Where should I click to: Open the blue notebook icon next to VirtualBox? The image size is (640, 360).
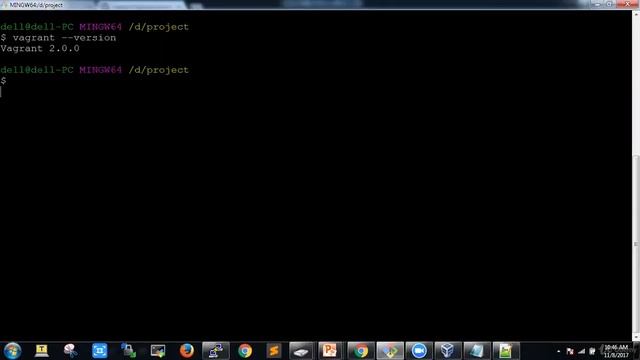tap(477, 351)
